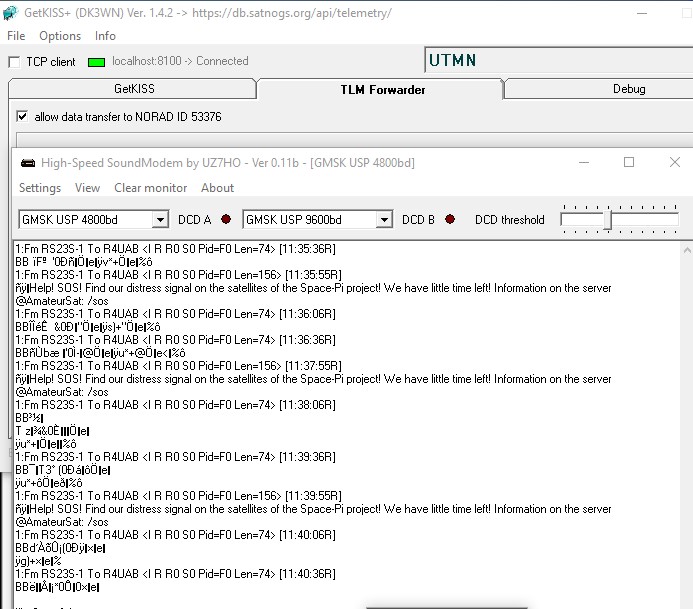
Task: Open the Settings menu in SoundModem
Action: pos(40,188)
